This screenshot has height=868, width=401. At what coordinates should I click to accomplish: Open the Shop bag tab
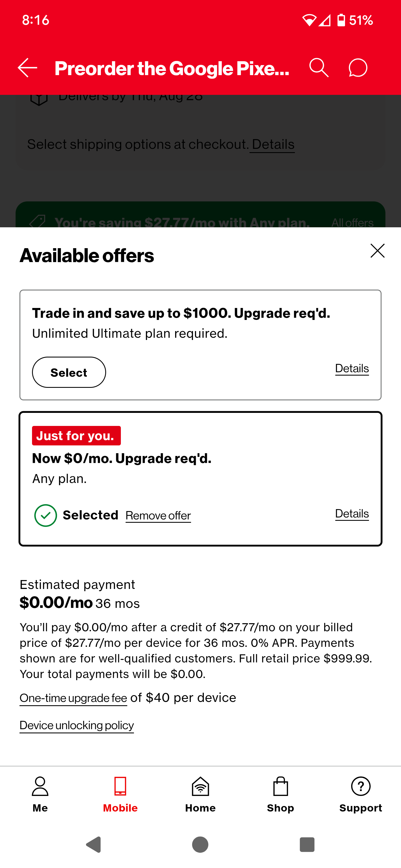pyautogui.click(x=280, y=794)
